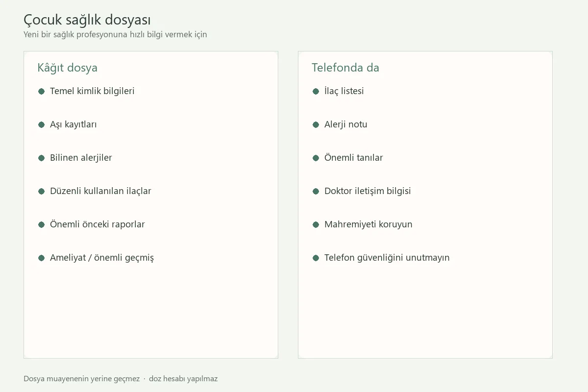The height and width of the screenshot is (392, 588).
Task: Click footer text 'Dosya muayenenin yerine geçmez'
Action: [81, 379]
